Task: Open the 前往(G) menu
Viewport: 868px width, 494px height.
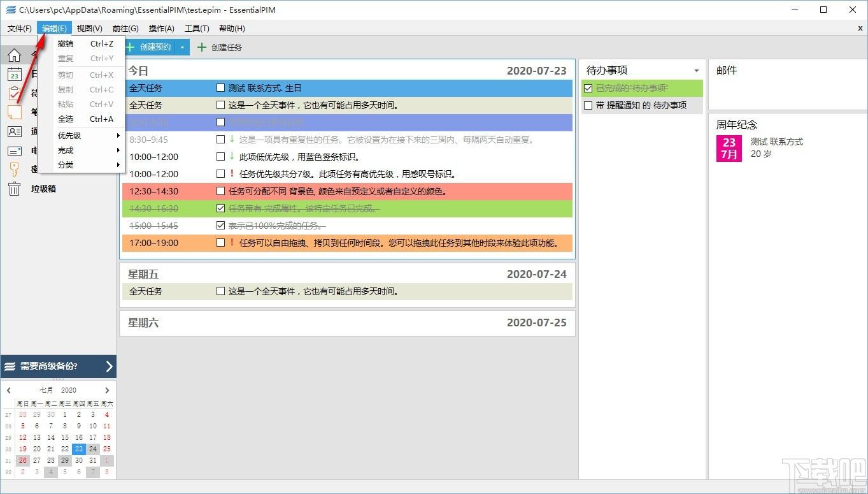Action: pyautogui.click(x=125, y=28)
